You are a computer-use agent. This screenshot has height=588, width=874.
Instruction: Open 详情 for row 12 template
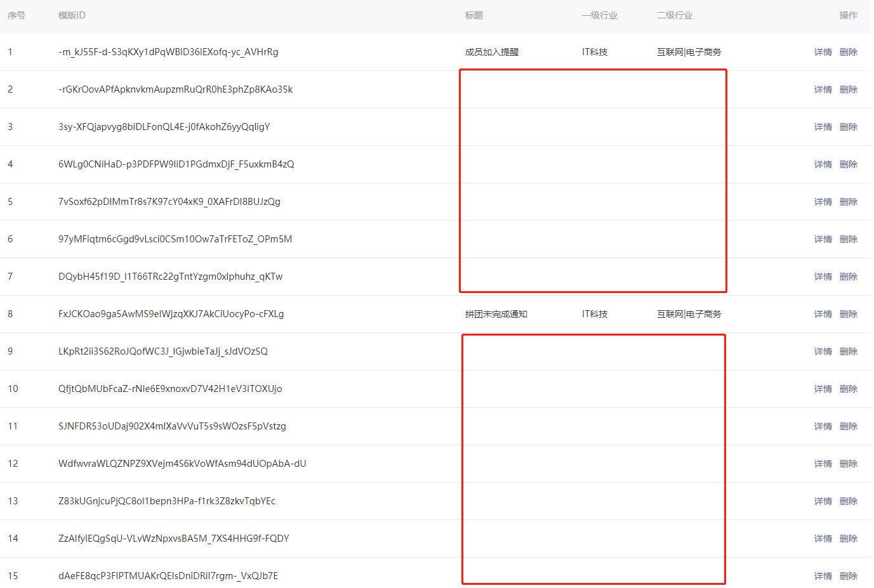[x=823, y=464]
